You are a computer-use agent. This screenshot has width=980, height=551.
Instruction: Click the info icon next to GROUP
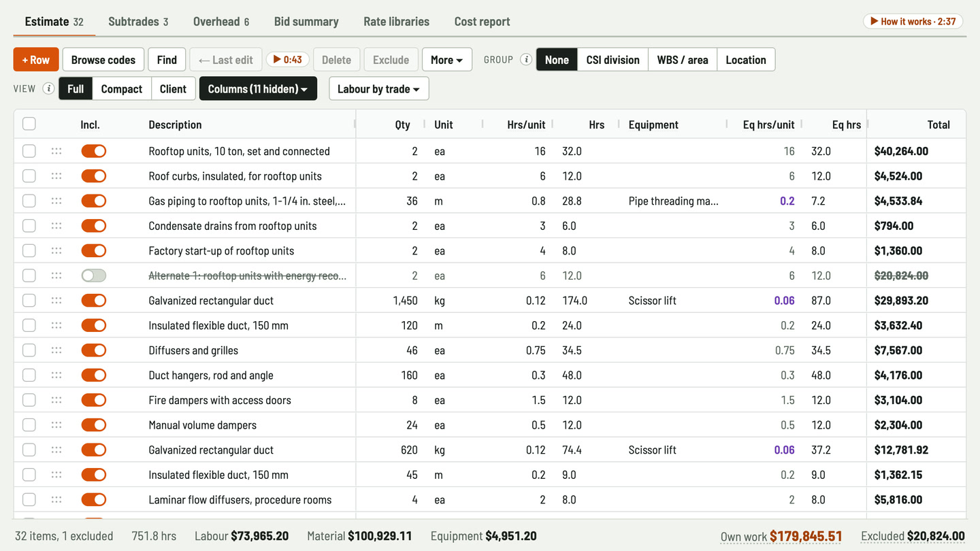525,59
